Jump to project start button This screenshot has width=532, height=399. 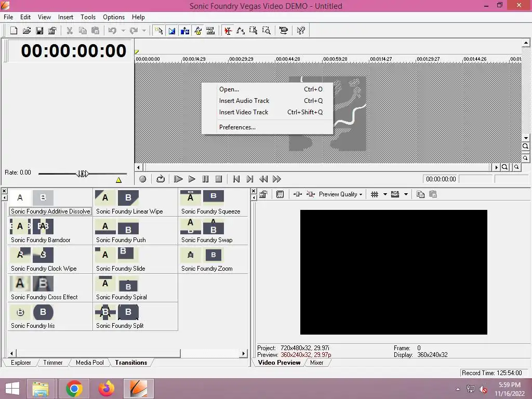236,179
